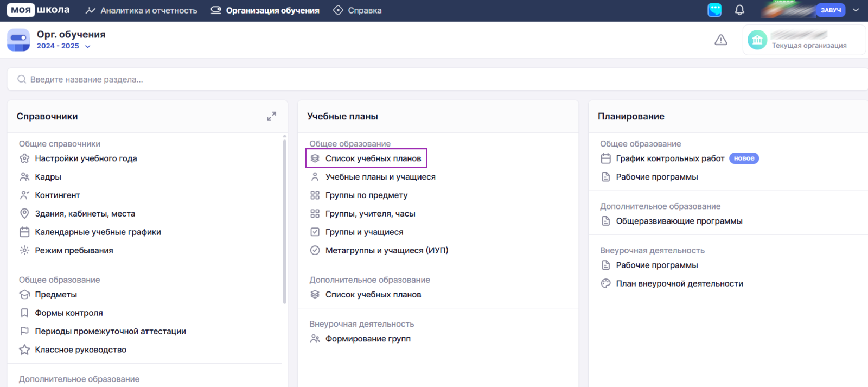The image size is (868, 387).
Task: Focus the Введите название раздела search field
Action: click(437, 79)
